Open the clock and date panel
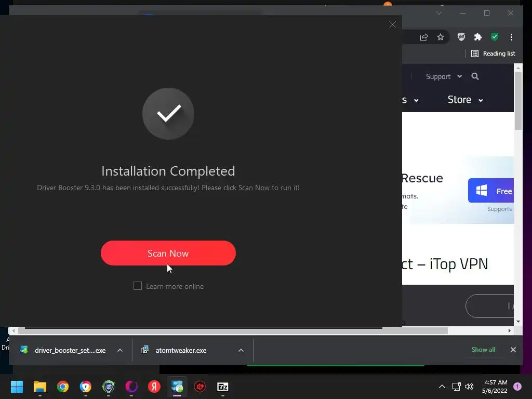The height and width of the screenshot is (399, 532). click(495, 387)
